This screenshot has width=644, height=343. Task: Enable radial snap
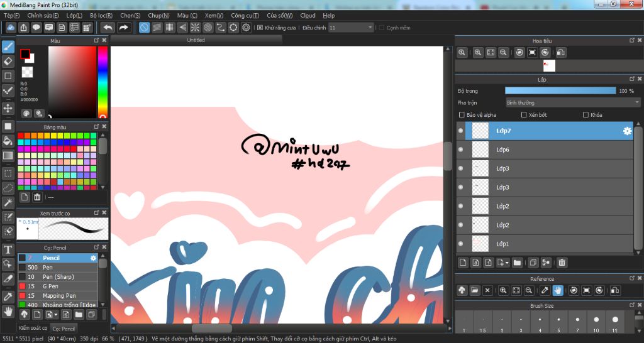tap(195, 28)
